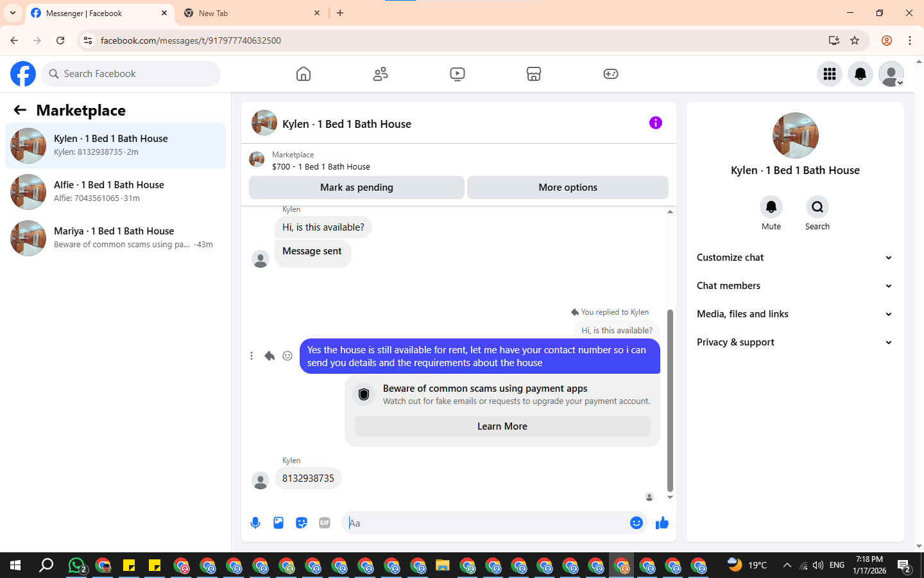Click the shield icon in scam warning
Image resolution: width=924 pixels, height=578 pixels.
[364, 394]
